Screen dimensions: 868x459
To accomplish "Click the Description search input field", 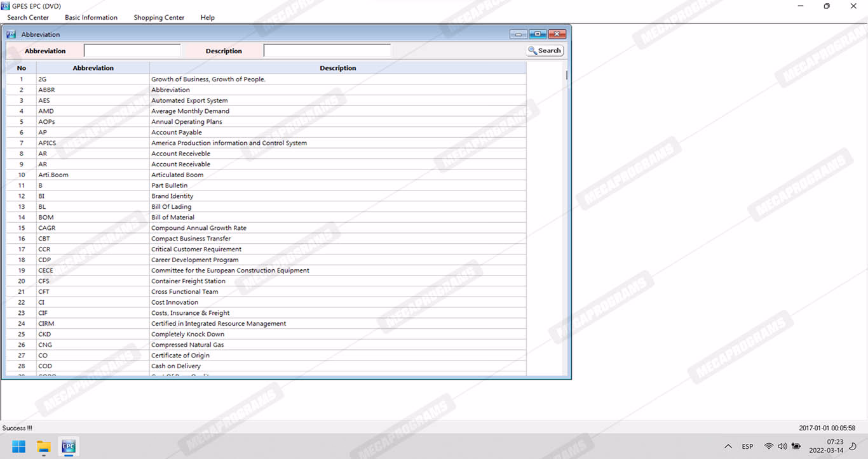I will point(327,51).
